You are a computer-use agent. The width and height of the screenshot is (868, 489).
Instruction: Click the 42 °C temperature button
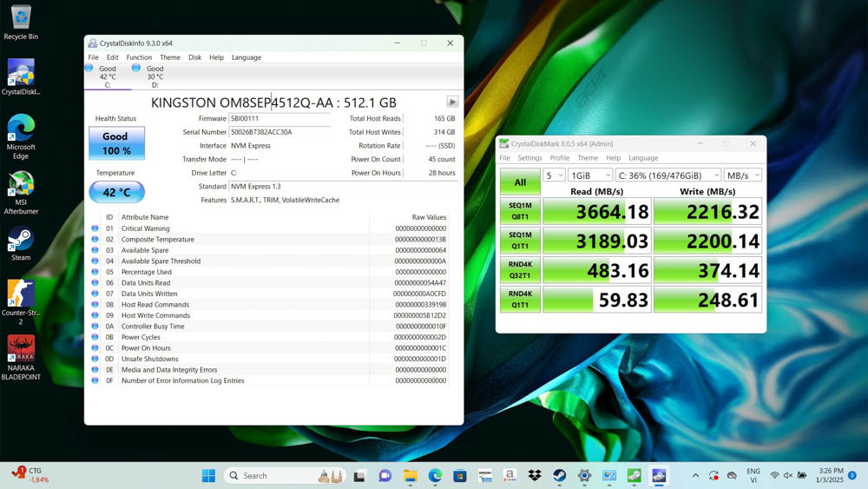[117, 192]
